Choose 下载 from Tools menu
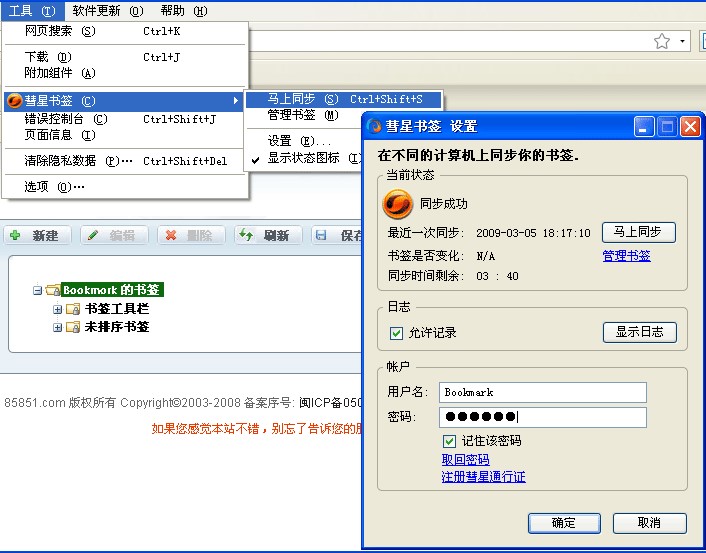Viewport: 706px width, 553px height. [x=125, y=57]
